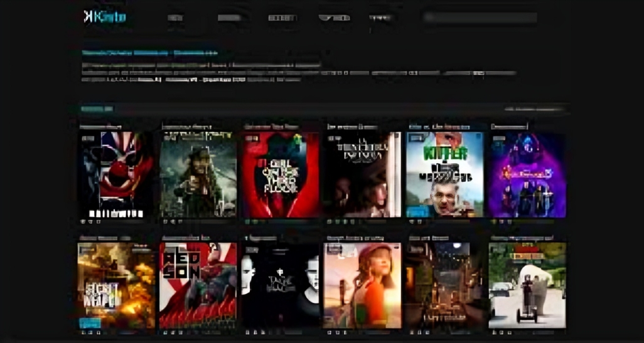Open the first navigation menu item after the logo

(x=175, y=18)
